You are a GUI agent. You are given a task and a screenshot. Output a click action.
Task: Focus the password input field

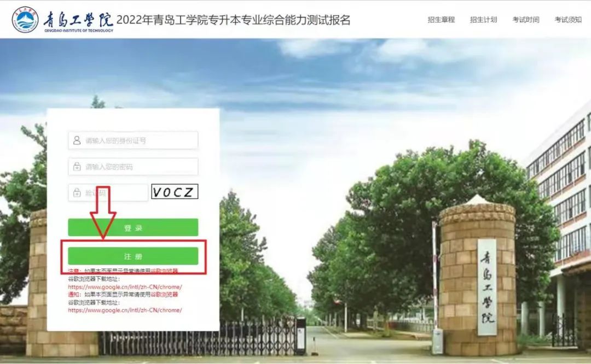140,167
